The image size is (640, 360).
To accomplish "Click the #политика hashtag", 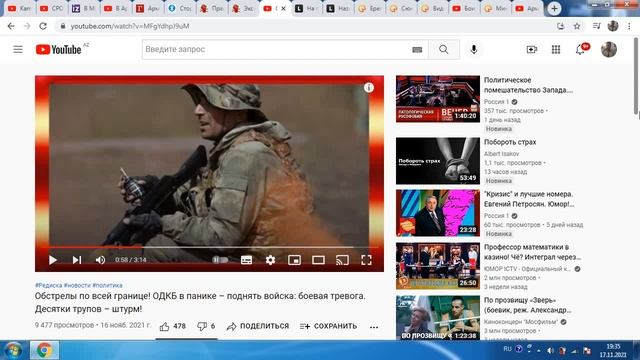I will [107, 285].
